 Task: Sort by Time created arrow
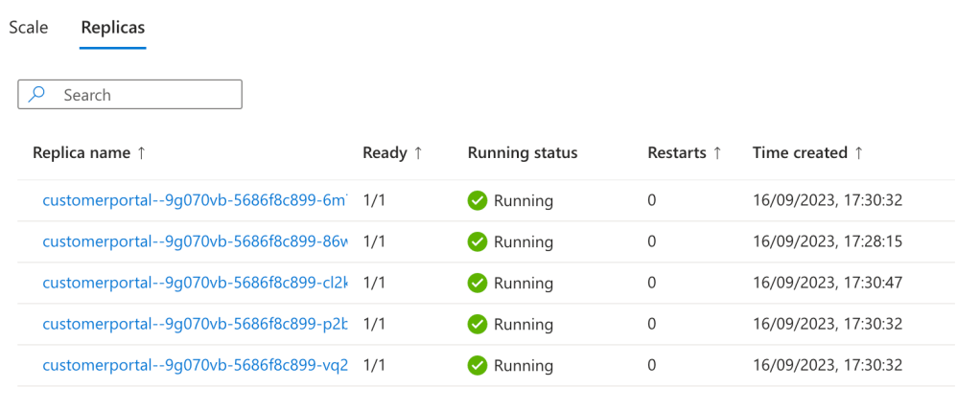click(858, 153)
